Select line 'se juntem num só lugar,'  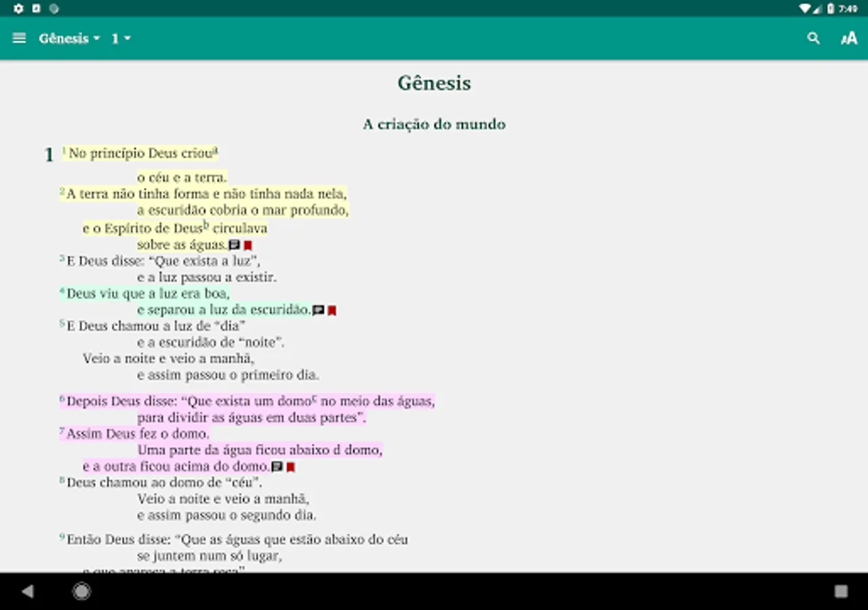pyautogui.click(x=210, y=556)
